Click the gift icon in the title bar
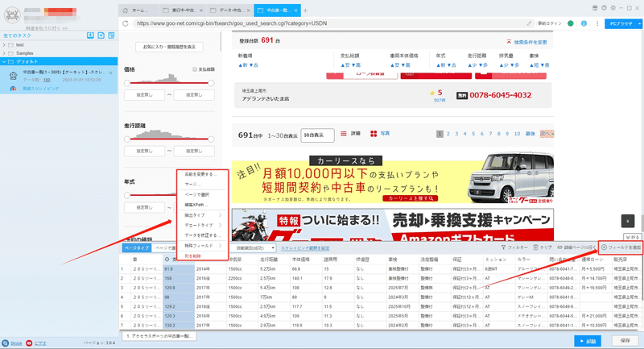The image size is (644, 349). [x=595, y=8]
